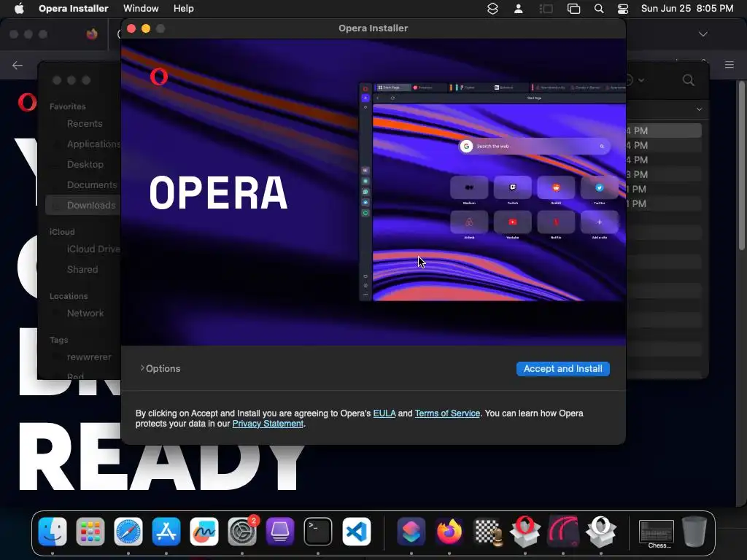
Task: Open Control Center in the menu bar
Action: click(x=623, y=9)
